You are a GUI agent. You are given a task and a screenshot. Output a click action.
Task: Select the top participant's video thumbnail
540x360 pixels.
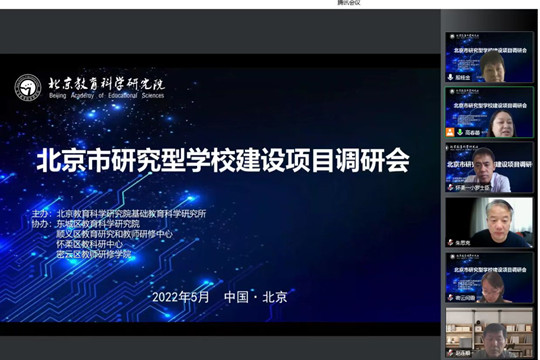point(489,57)
